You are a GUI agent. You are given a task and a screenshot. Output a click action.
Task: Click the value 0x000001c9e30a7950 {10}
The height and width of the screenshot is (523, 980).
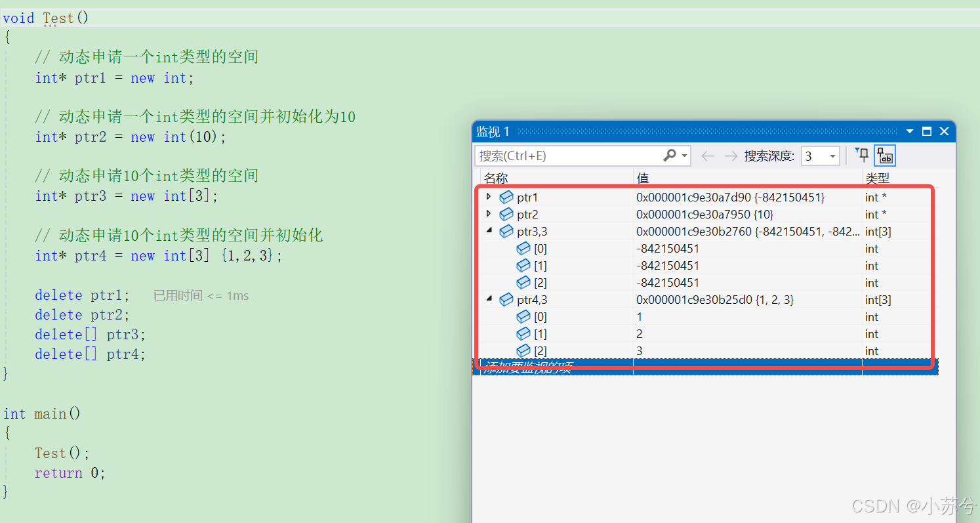705,214
